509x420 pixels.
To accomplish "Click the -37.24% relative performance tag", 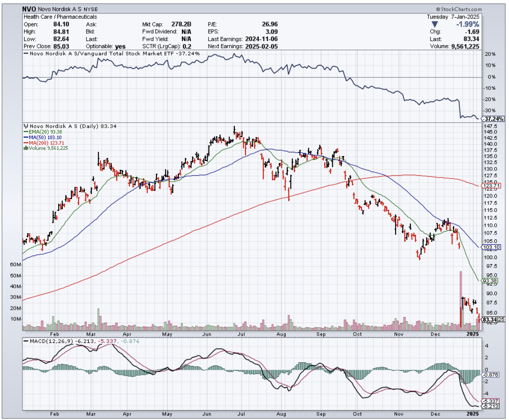I will pos(492,118).
